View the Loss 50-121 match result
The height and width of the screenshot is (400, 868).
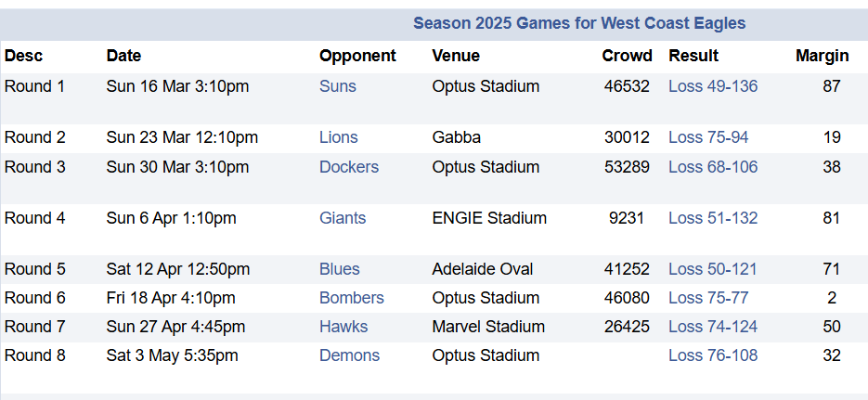coord(712,269)
